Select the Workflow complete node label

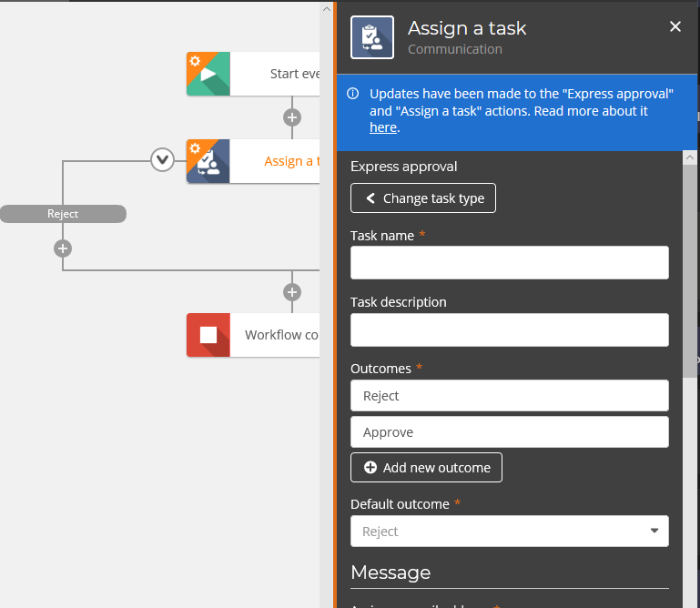pyautogui.click(x=281, y=335)
